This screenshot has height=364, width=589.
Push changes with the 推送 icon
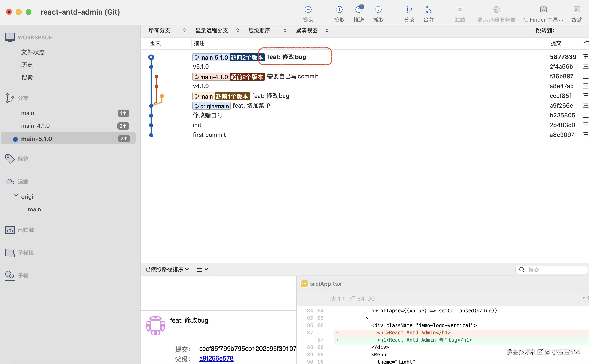pos(359,13)
